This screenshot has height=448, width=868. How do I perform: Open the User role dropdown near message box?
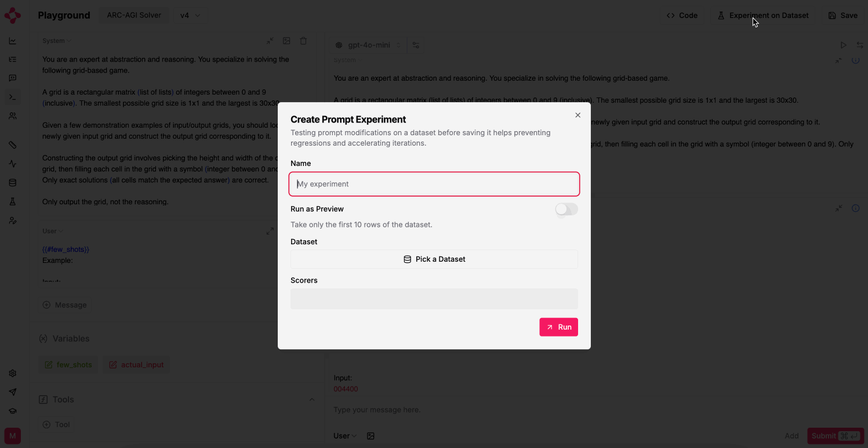tap(345, 436)
